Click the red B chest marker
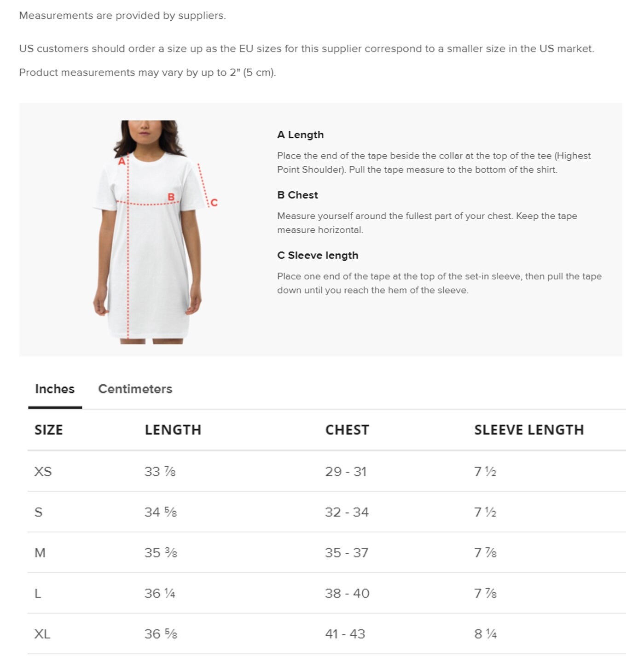This screenshot has width=644, height=667. [171, 197]
